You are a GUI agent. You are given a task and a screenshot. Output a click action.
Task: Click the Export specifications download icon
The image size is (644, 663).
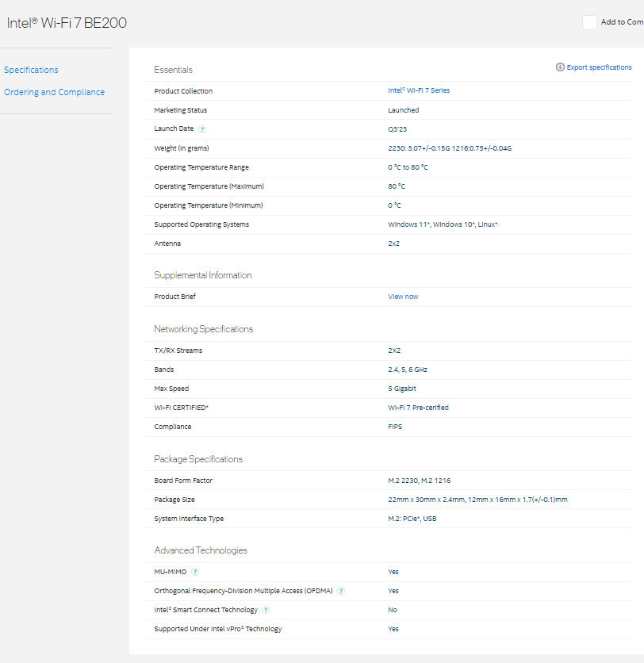coord(560,67)
